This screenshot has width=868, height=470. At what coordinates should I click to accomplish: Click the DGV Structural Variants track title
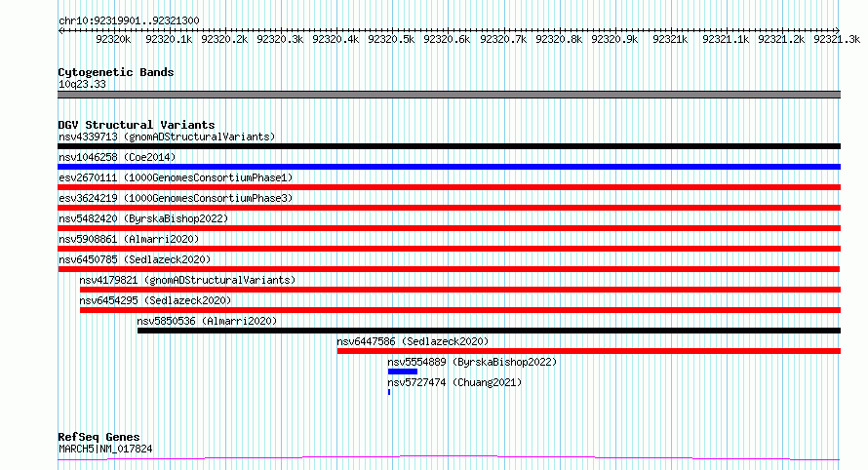137,125
